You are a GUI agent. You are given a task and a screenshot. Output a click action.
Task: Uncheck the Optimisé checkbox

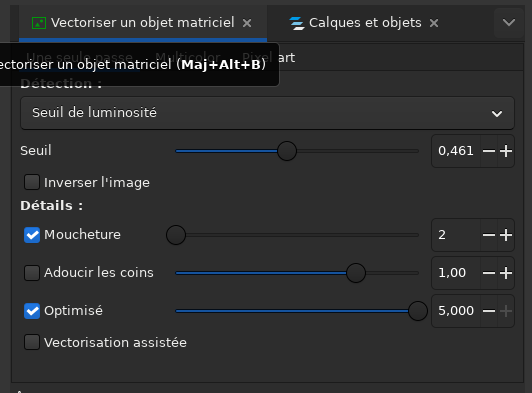pyautogui.click(x=32, y=311)
